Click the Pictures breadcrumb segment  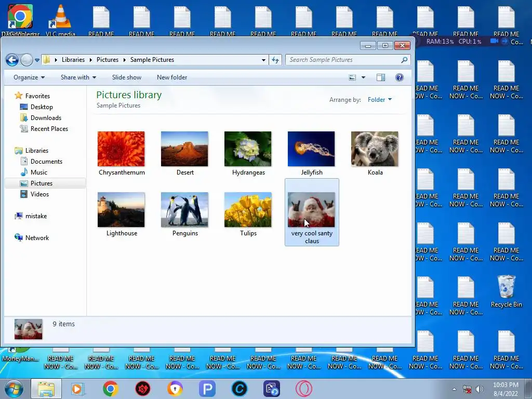click(107, 60)
